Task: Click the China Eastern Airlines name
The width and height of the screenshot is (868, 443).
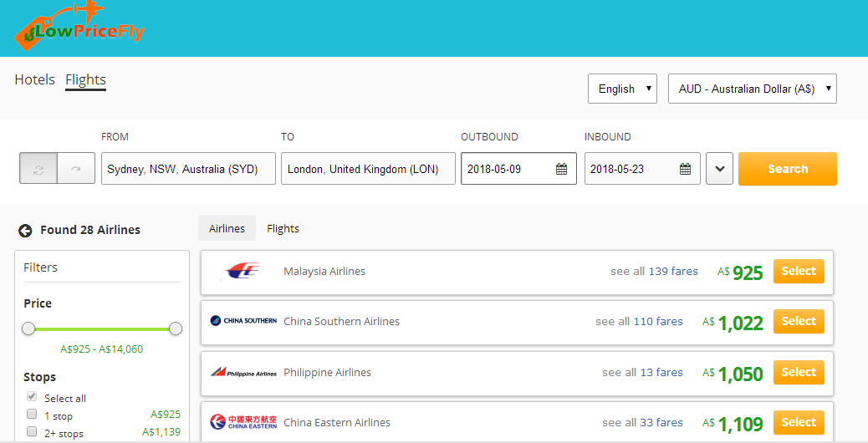Action: point(337,423)
